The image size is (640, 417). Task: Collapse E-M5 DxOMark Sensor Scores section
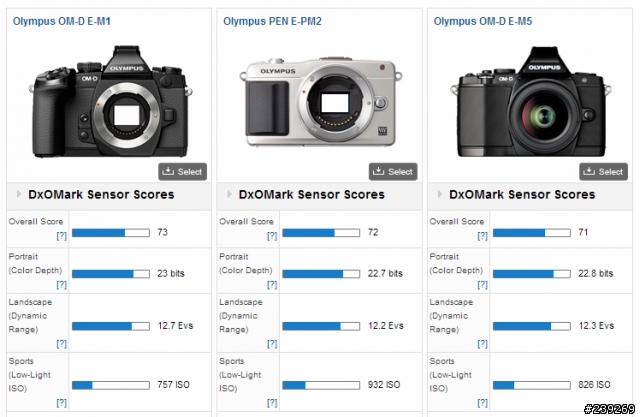[x=440, y=194]
